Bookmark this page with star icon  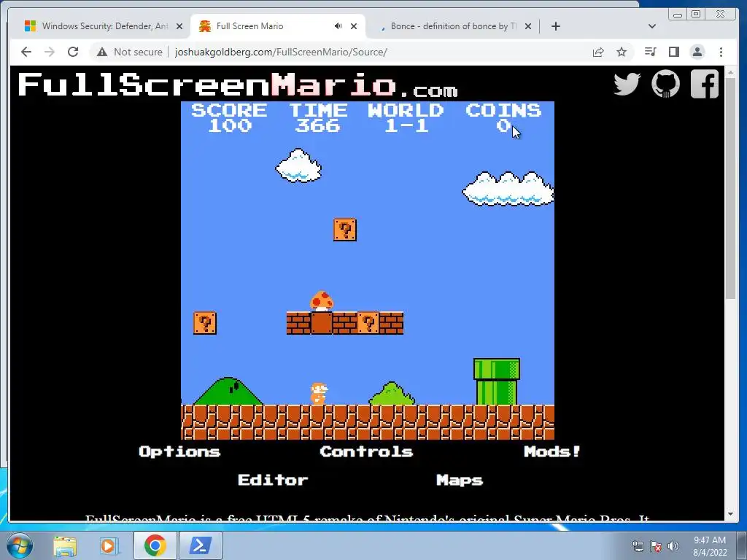pos(622,52)
